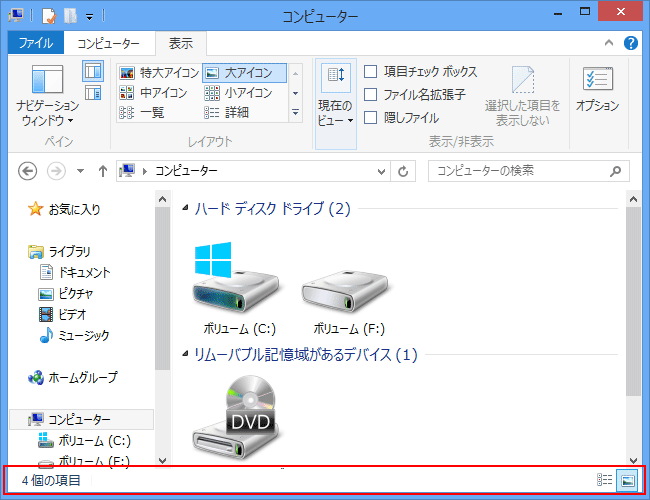
Task: Expand layout gallery more options
Action: tap(296, 112)
